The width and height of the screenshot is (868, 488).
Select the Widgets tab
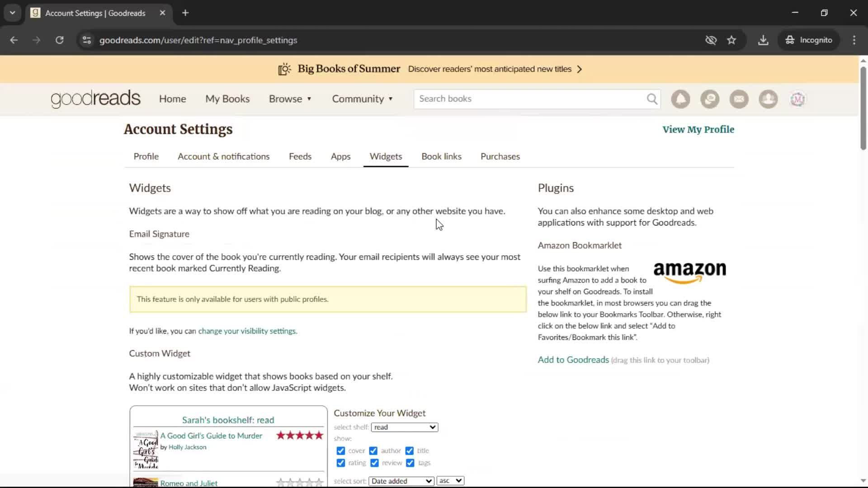(x=386, y=156)
